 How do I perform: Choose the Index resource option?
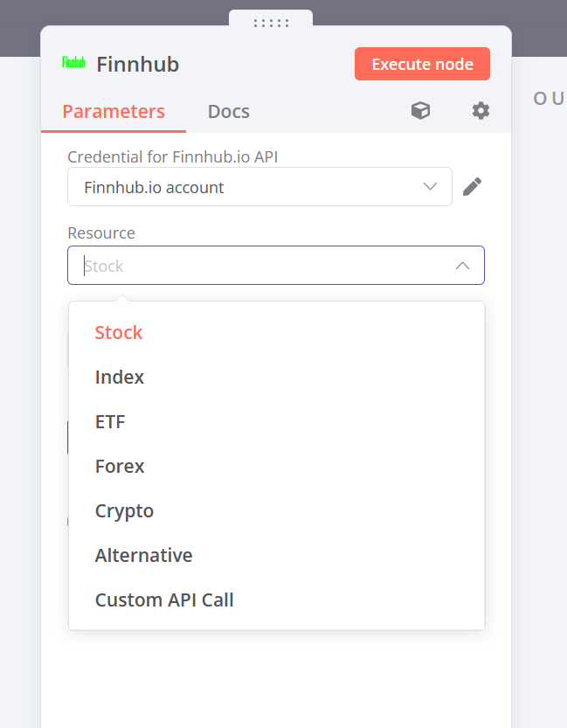tap(120, 378)
